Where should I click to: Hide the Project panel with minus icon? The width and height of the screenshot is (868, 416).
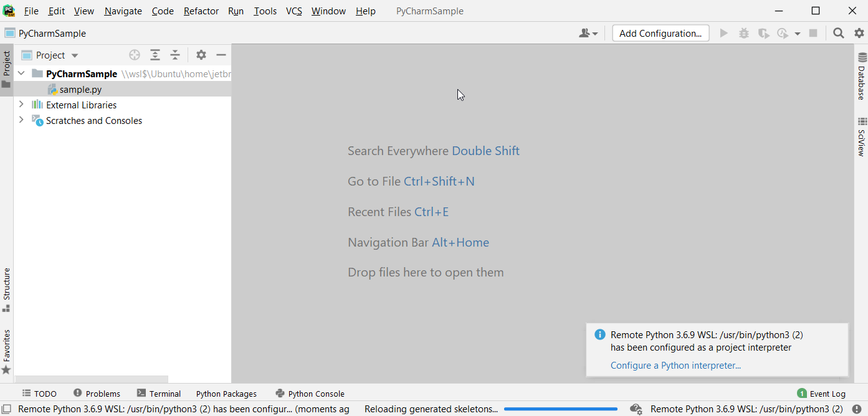pyautogui.click(x=221, y=55)
